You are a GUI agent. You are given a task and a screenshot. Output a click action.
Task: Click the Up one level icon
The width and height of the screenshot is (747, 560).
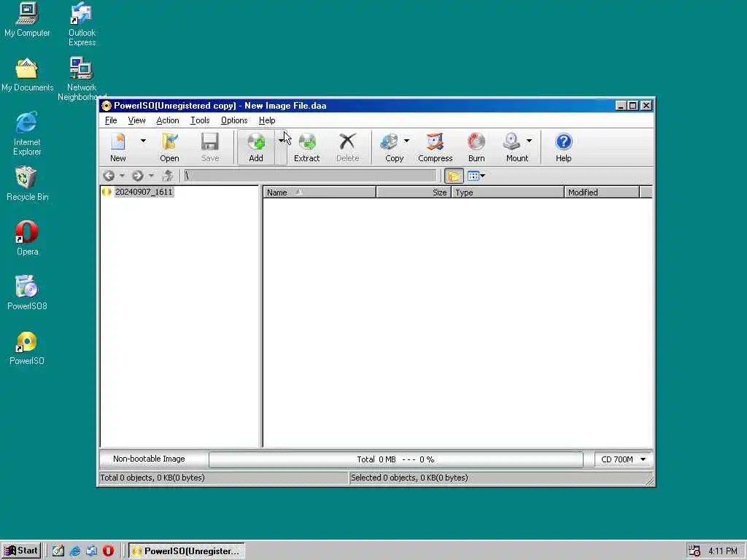click(167, 176)
